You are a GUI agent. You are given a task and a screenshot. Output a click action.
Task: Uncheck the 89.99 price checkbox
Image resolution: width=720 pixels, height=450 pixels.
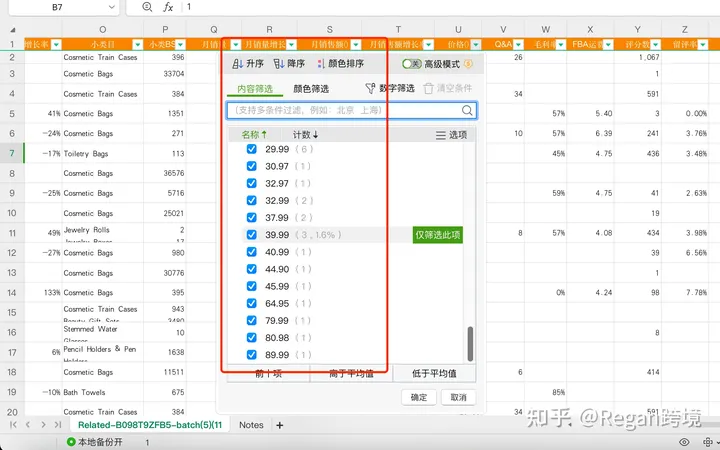point(252,354)
